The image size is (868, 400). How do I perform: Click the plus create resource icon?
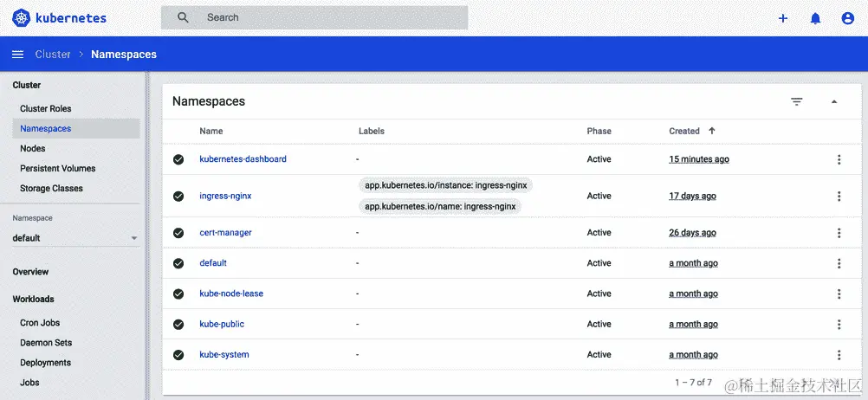coord(783,18)
